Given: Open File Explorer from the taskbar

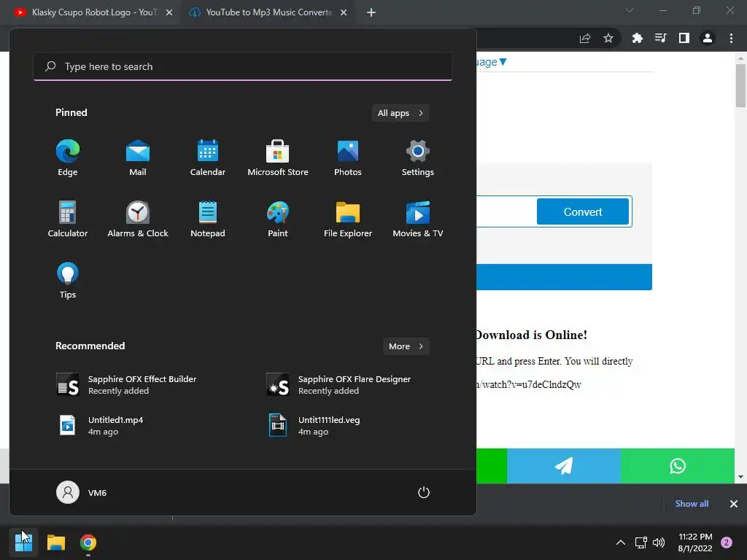Looking at the screenshot, I should 55,542.
